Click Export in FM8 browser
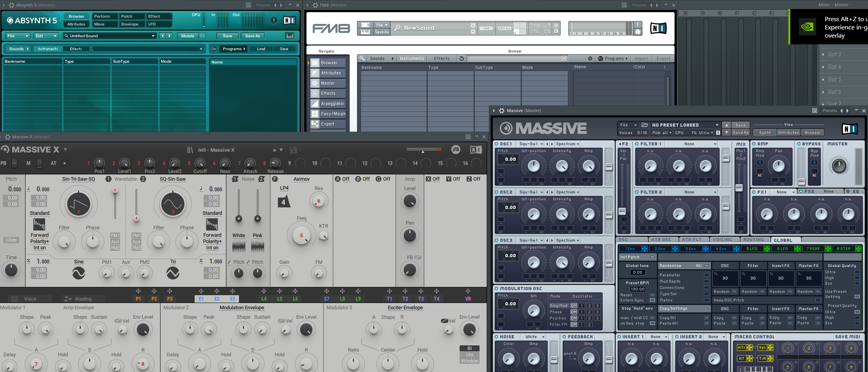The image size is (868, 372). pyautogui.click(x=663, y=58)
